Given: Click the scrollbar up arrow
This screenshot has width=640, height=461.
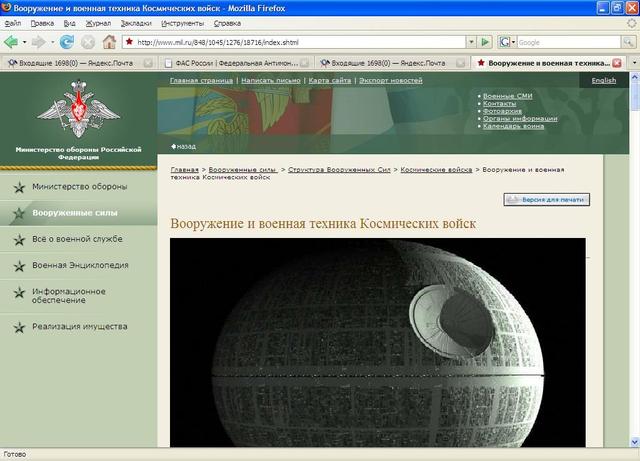Looking at the screenshot, I should click(635, 76).
